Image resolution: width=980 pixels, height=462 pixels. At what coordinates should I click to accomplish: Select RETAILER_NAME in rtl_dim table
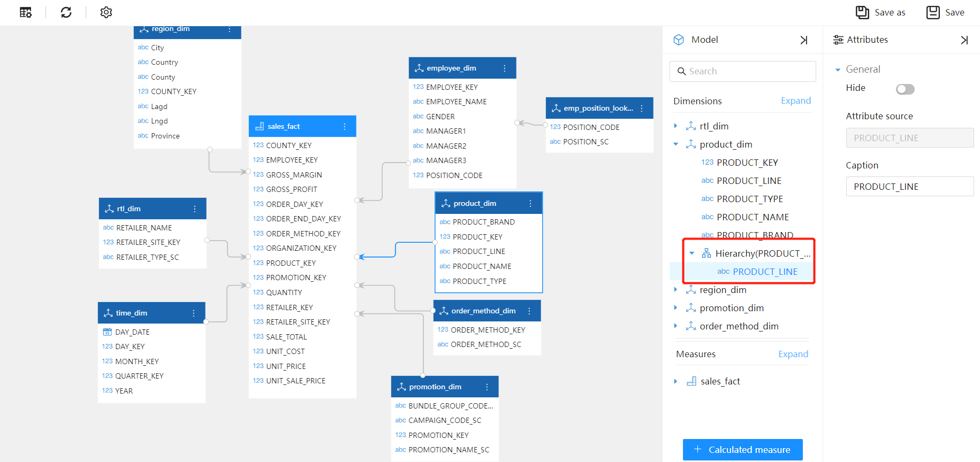click(144, 228)
